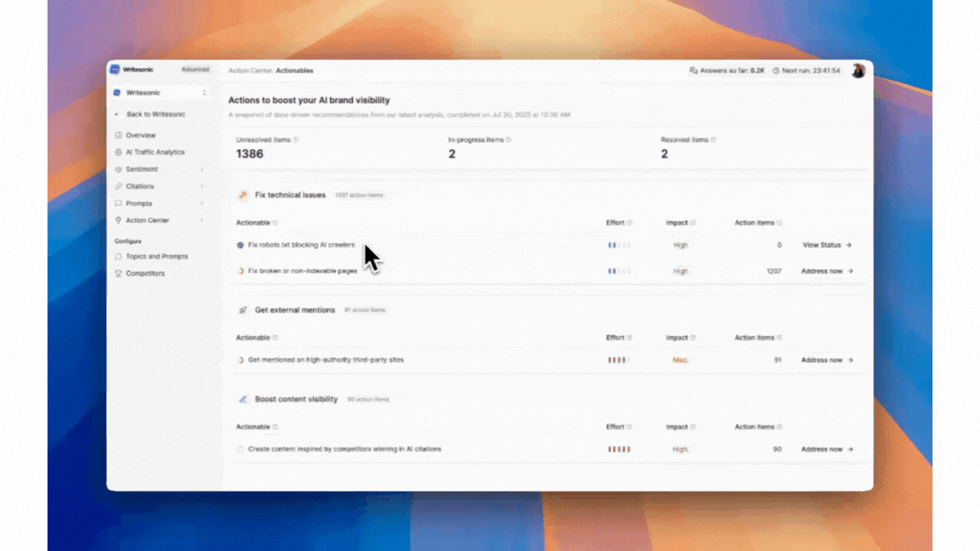The width and height of the screenshot is (980, 551).
Task: Toggle status circle for Fix robots.txt row
Action: click(x=240, y=245)
